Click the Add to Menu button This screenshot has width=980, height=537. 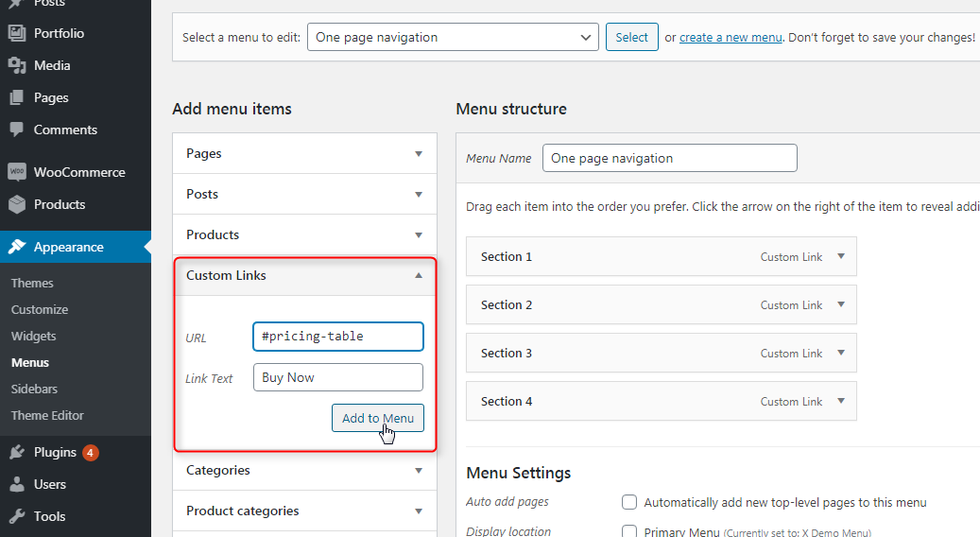point(377,418)
